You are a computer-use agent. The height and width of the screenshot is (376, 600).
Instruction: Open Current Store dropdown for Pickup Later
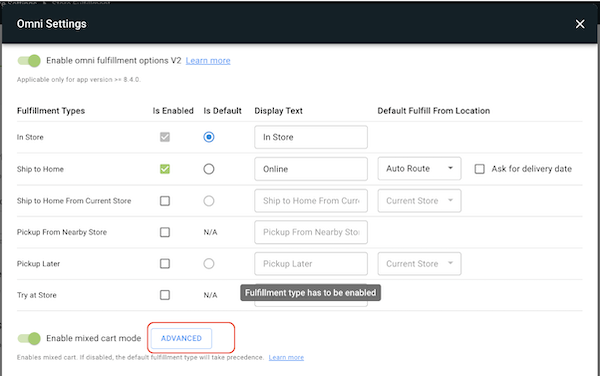(419, 264)
